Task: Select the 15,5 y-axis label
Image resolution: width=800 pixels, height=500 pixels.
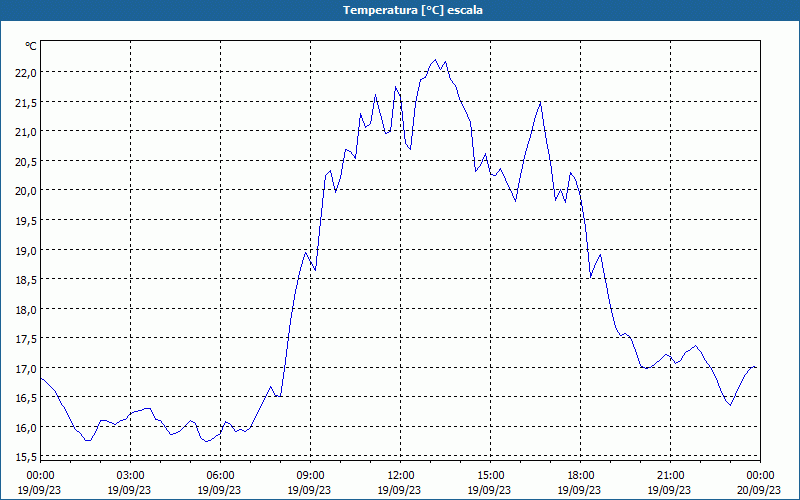Action: pos(26,456)
